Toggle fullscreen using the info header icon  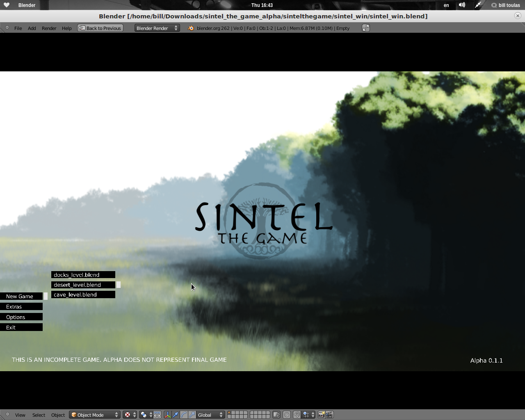coord(366,28)
